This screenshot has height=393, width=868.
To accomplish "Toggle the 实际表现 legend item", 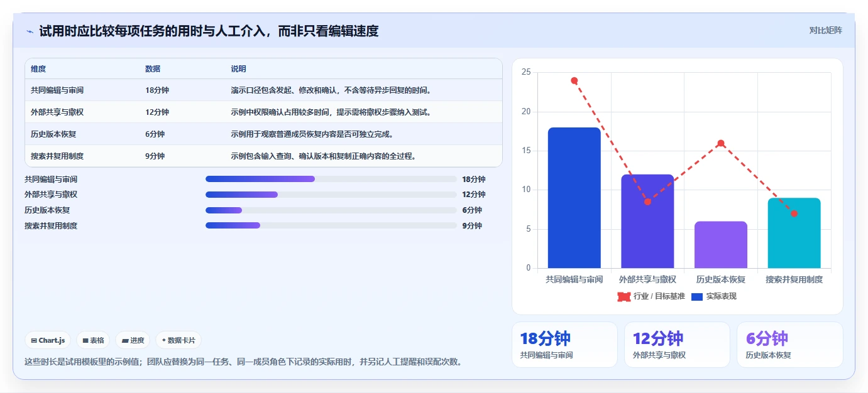I will pos(713,296).
